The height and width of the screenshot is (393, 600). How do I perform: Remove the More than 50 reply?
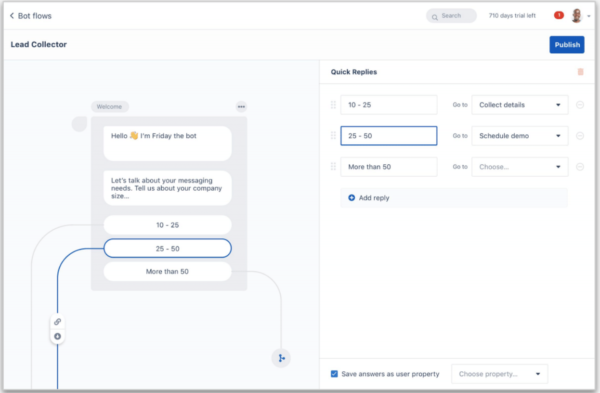pyautogui.click(x=580, y=166)
